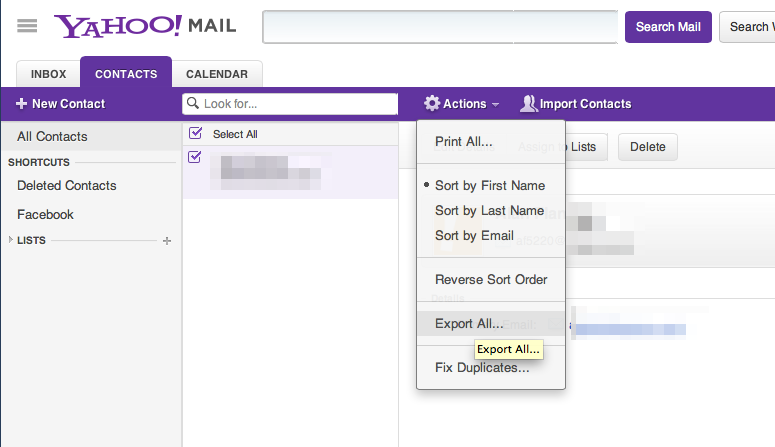The image size is (775, 447).
Task: Click the plus icon beside New Contact
Action: coord(21,103)
